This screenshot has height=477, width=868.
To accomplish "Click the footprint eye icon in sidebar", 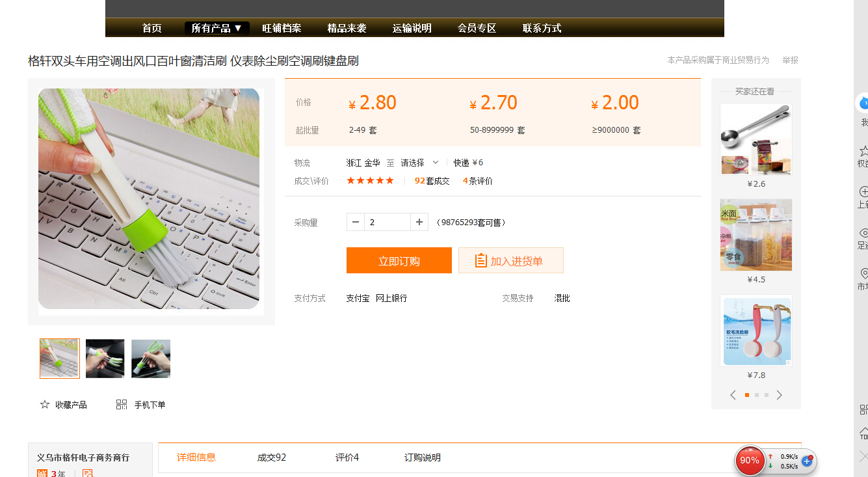I will [863, 233].
